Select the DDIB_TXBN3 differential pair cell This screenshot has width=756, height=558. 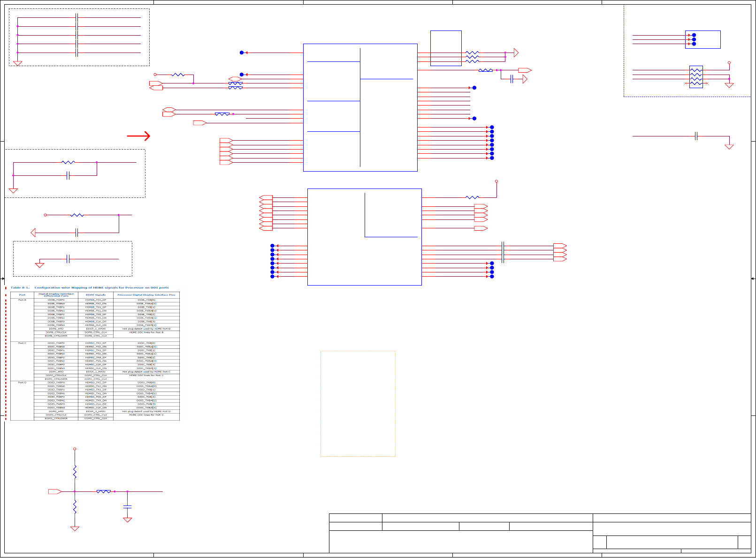56,325
